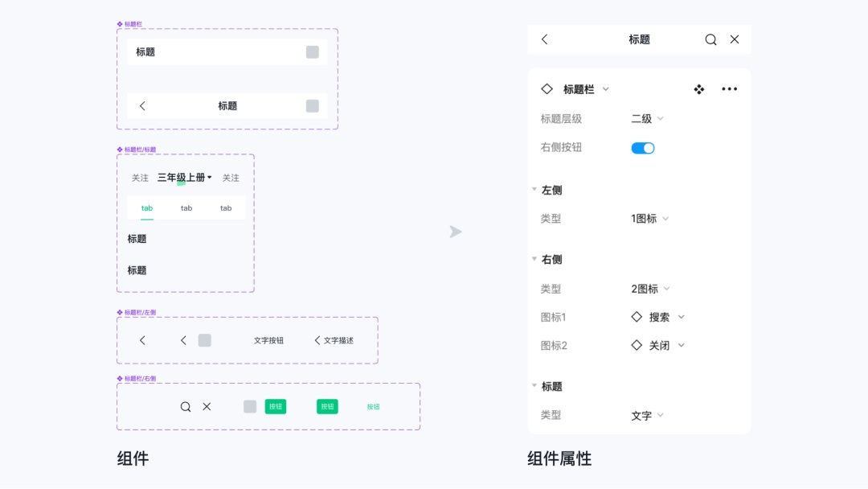The width and height of the screenshot is (868, 489).
Task: Open the 标题栏 component name dropdown
Action: (x=606, y=89)
